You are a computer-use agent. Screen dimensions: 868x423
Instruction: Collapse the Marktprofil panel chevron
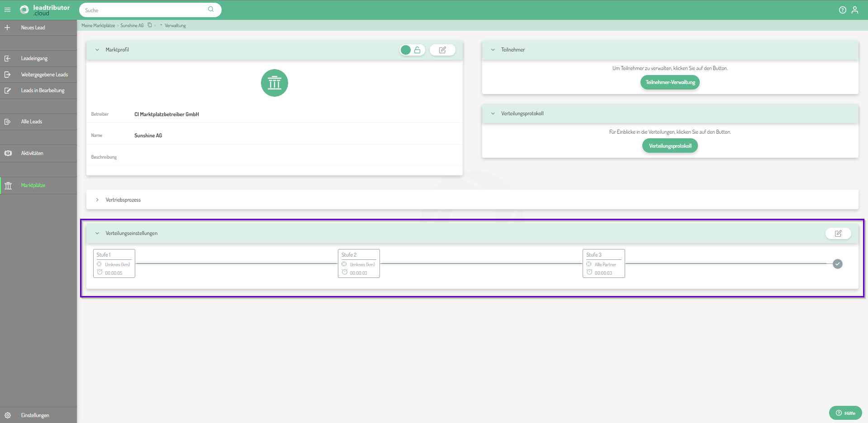[97, 50]
